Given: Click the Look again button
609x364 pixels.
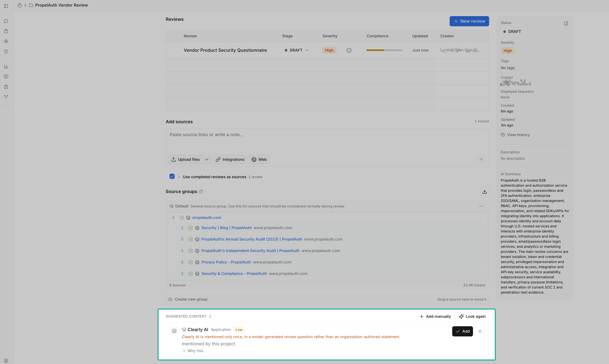Looking at the screenshot, I should pos(472,316).
